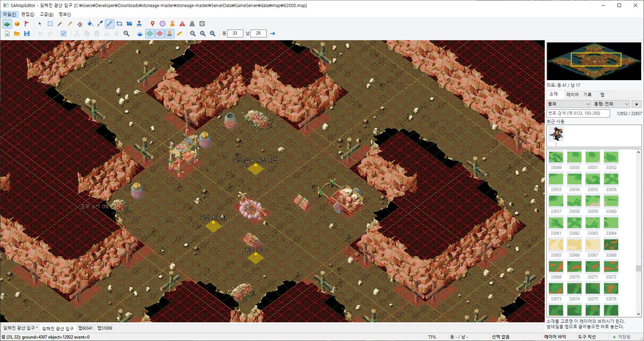The width and height of the screenshot is (644, 341).
Task: Select the orange cube object layer tool
Action: (x=17, y=24)
